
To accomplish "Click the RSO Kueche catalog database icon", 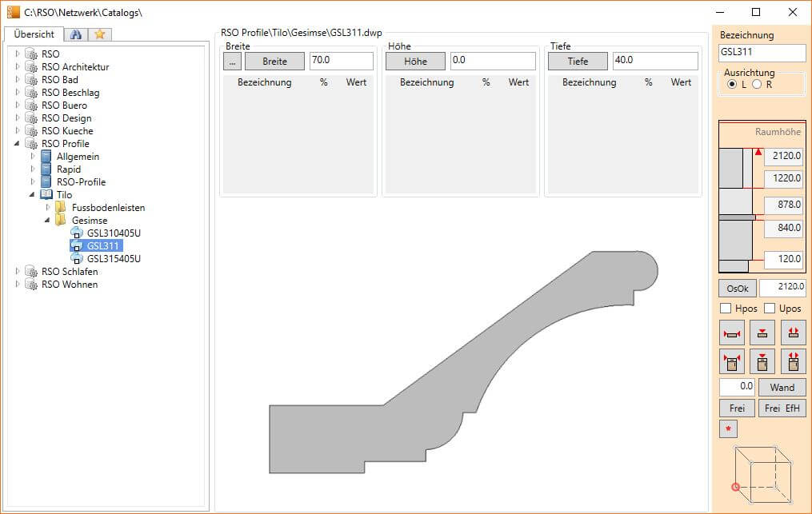I will tap(31, 131).
